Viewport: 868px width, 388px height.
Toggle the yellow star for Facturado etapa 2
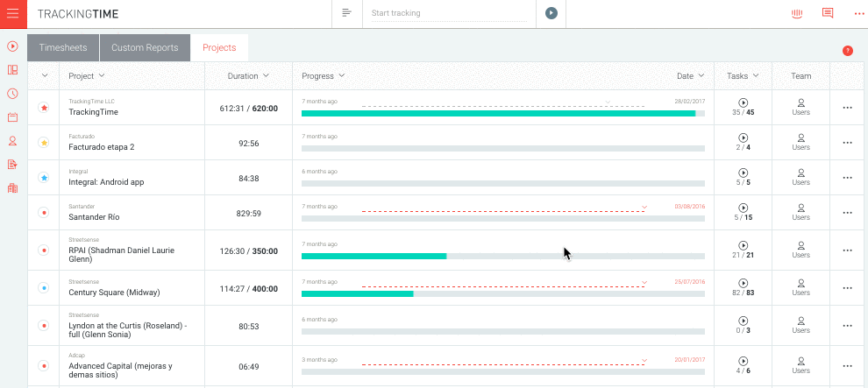click(44, 143)
